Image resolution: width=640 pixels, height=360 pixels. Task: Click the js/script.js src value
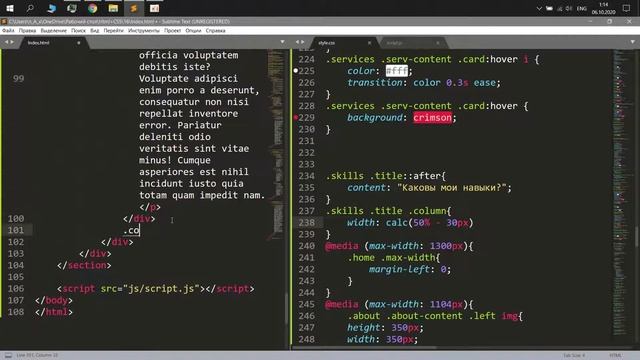[x=161, y=289]
